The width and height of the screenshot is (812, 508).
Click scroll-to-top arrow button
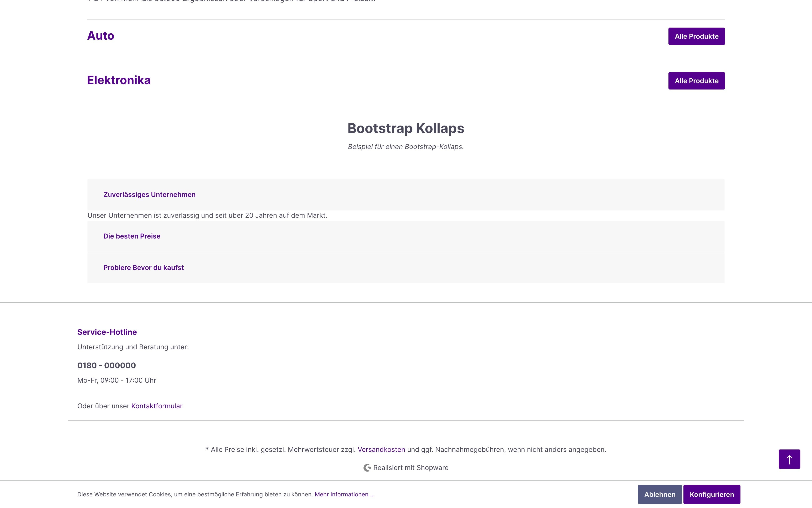point(789,459)
